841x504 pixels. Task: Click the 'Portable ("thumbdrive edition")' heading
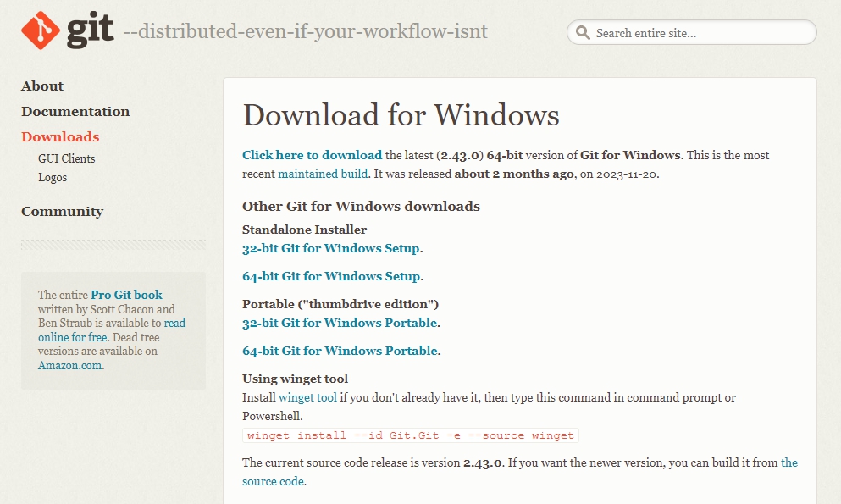(340, 304)
